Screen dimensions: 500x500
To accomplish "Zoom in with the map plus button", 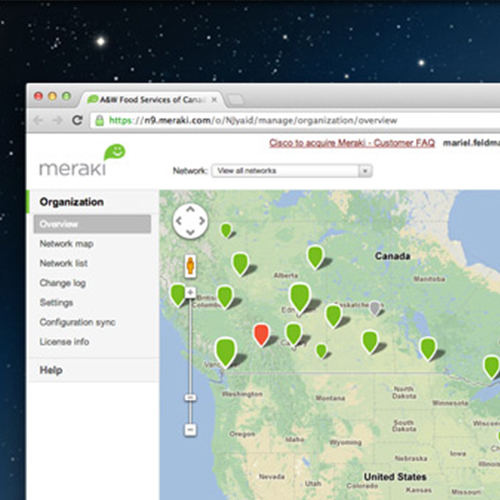I will coord(190,293).
